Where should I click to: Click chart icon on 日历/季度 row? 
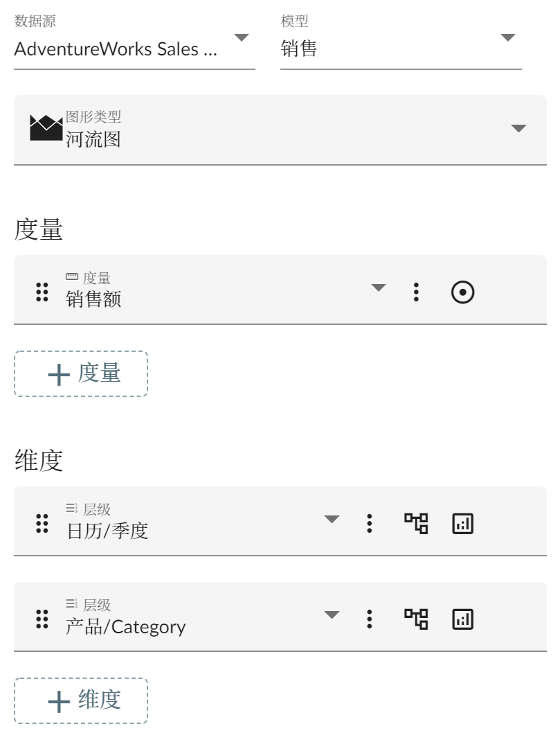tap(462, 524)
